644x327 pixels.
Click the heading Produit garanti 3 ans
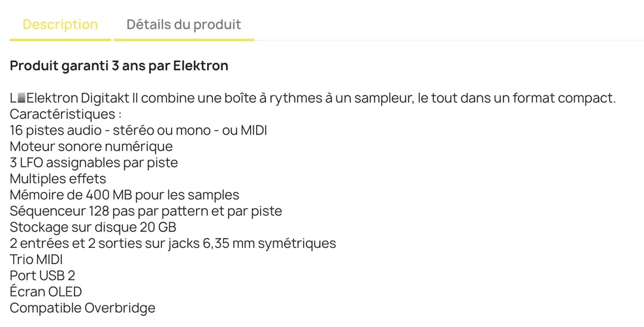coord(119,66)
